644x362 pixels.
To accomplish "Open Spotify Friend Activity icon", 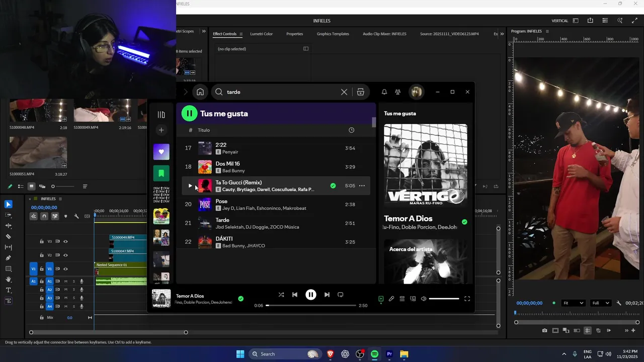I will tap(397, 92).
